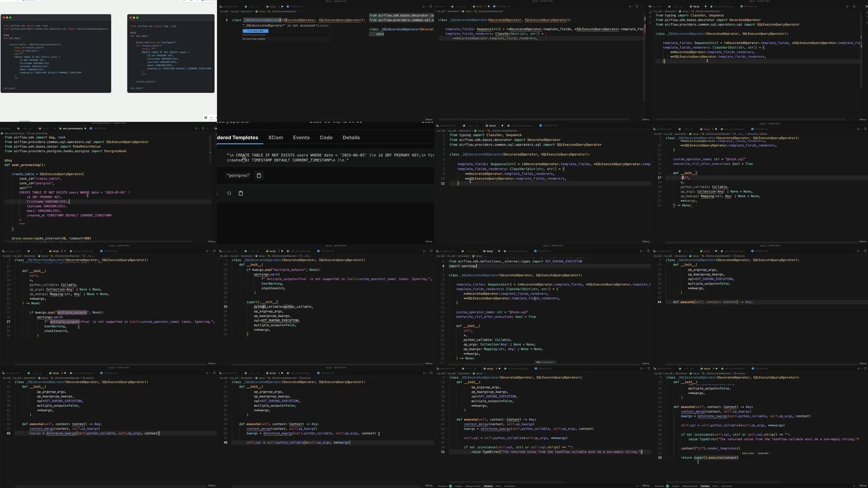Click 'Add to Chat' inline hint above line 55

(x=748, y=453)
